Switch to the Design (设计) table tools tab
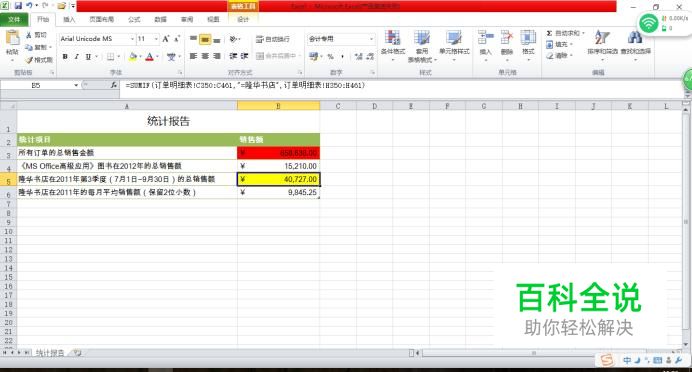 coord(243,19)
